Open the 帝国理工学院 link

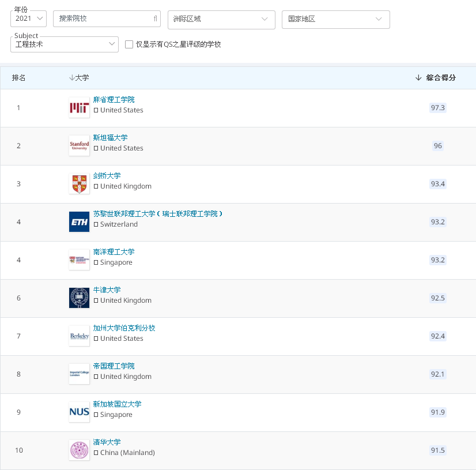click(114, 366)
